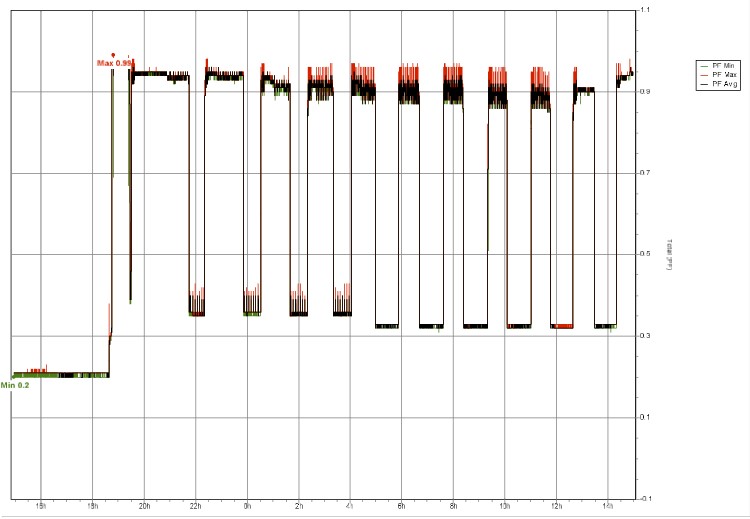Viewport: 750px width, 519px height.
Task: Click the 6h tick label on time axis
Action: tap(401, 507)
